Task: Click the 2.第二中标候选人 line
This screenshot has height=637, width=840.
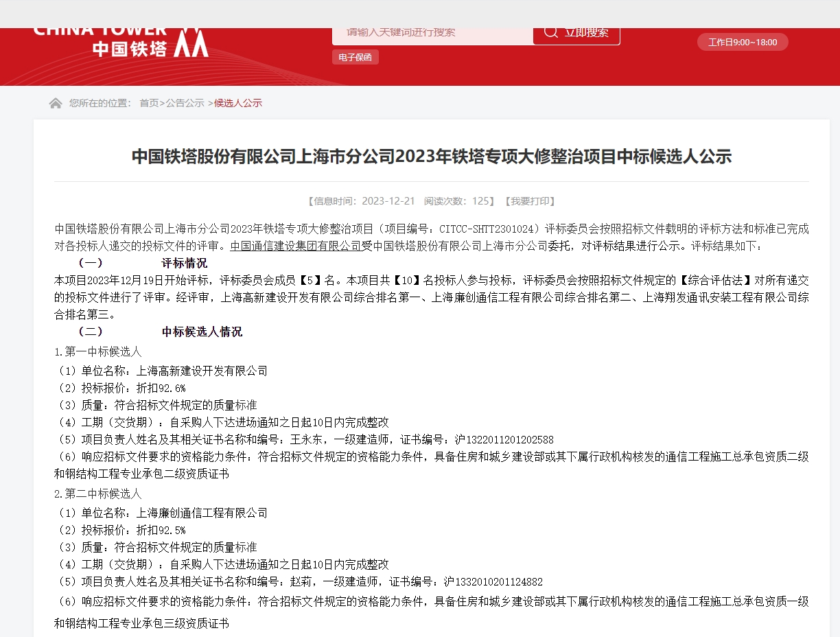Action: coord(98,494)
